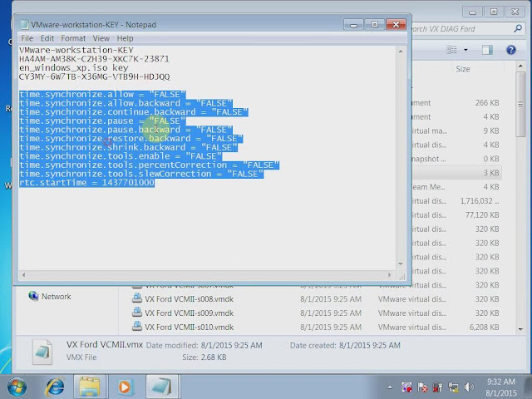Click the Size column header
The height and width of the screenshot is (399, 532).
pos(463,69)
